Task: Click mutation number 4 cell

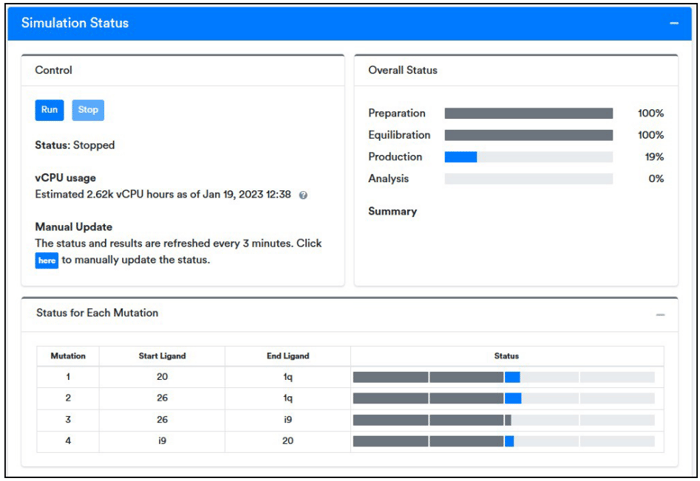Action: tap(68, 441)
